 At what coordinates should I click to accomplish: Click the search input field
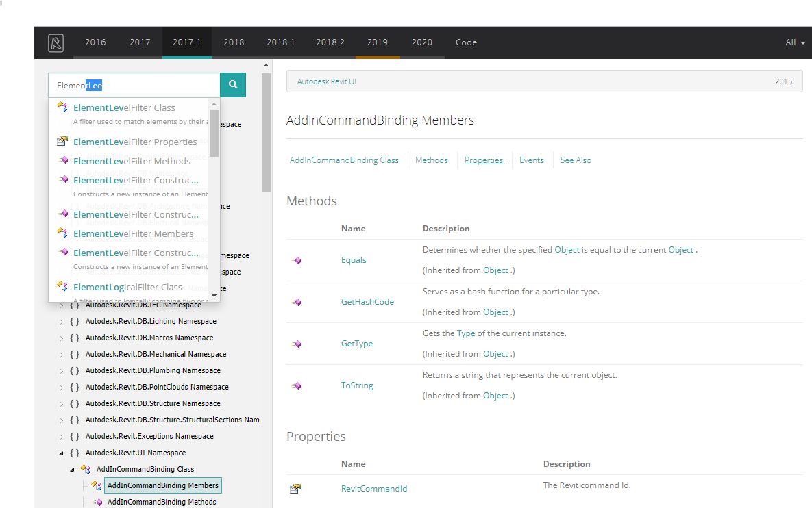pyautogui.click(x=134, y=86)
